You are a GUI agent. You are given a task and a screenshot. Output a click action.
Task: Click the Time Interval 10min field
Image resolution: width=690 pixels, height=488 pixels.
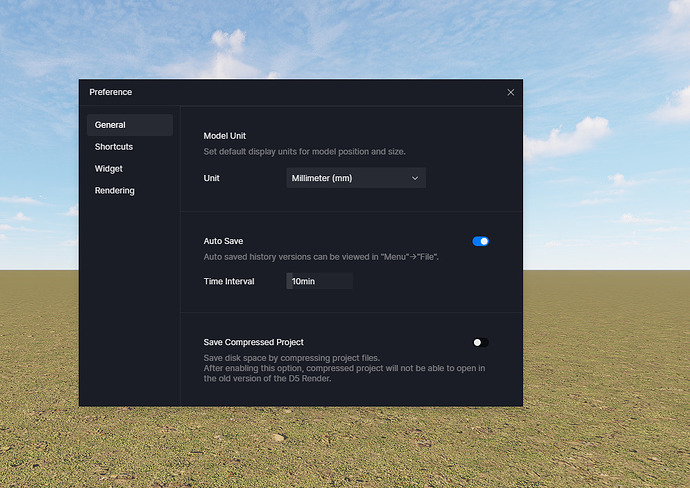click(319, 282)
